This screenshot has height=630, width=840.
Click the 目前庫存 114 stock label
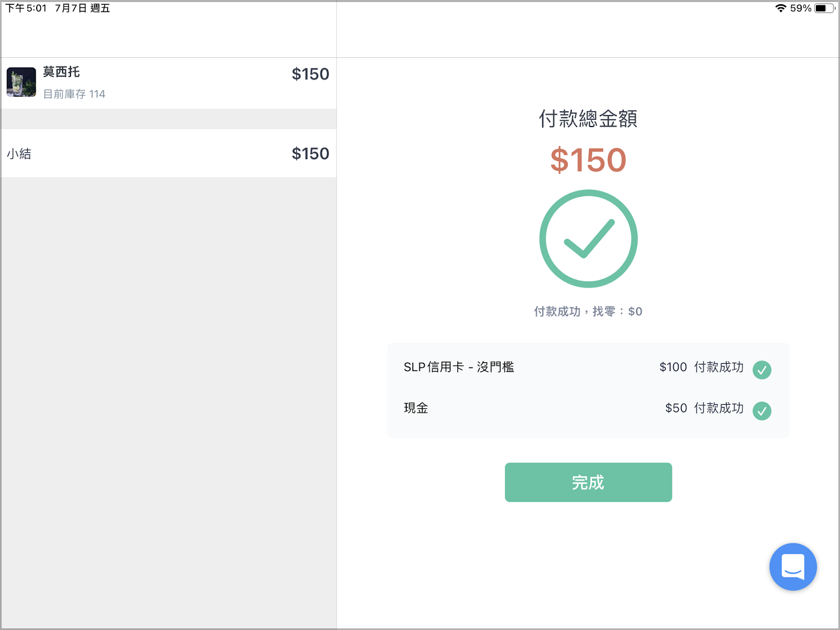[74, 94]
